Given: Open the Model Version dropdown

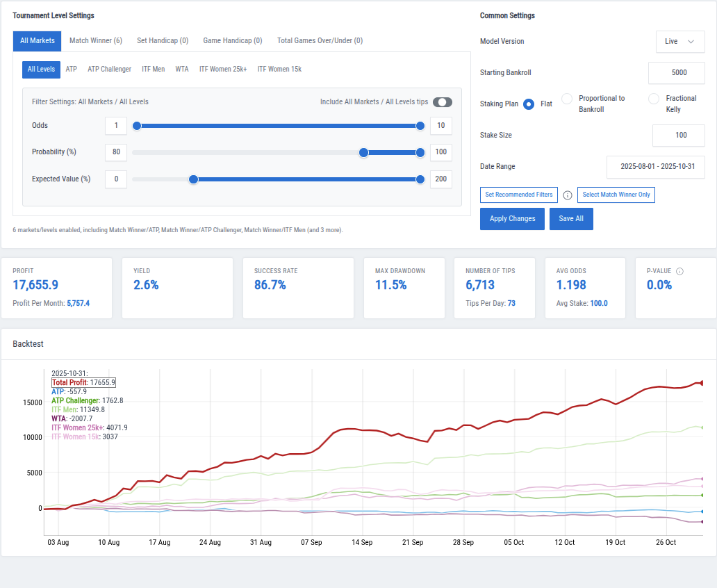Looking at the screenshot, I should [x=680, y=42].
